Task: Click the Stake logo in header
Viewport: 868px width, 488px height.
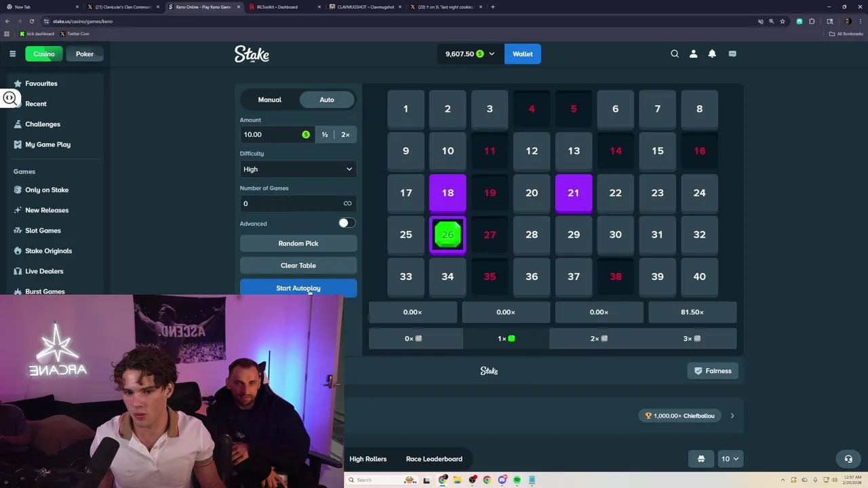Action: 252,54
